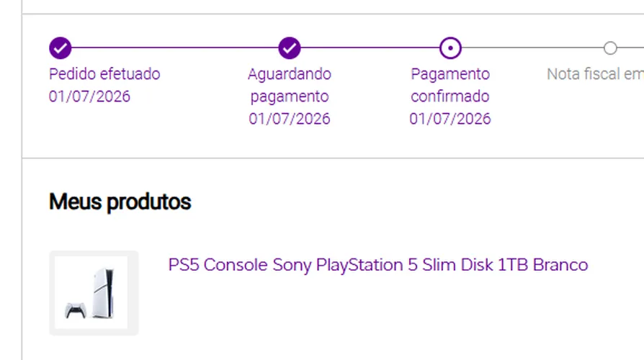Click the Meus produtos heading
This screenshot has height=360, width=644.
point(120,202)
